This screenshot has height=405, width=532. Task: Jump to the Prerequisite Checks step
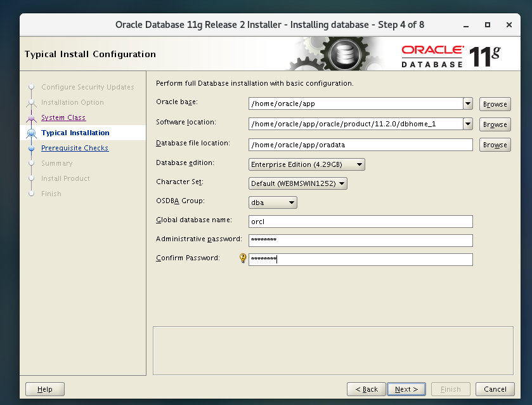pos(75,148)
